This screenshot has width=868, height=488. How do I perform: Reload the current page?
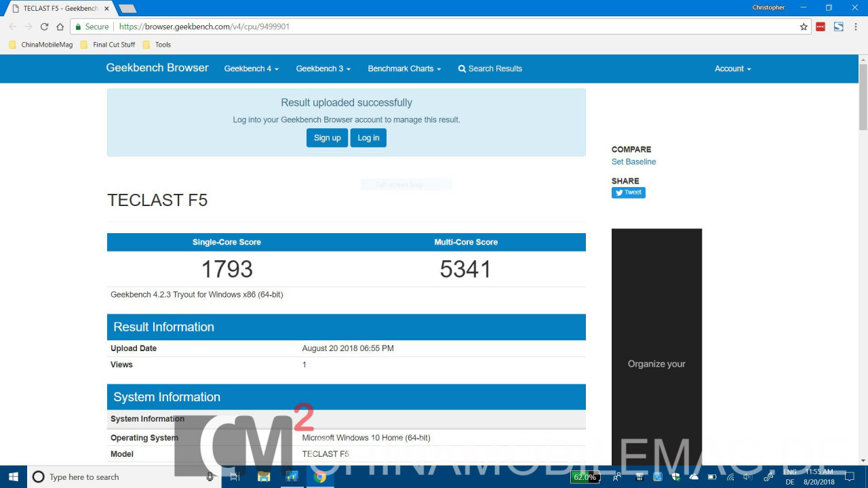44,27
